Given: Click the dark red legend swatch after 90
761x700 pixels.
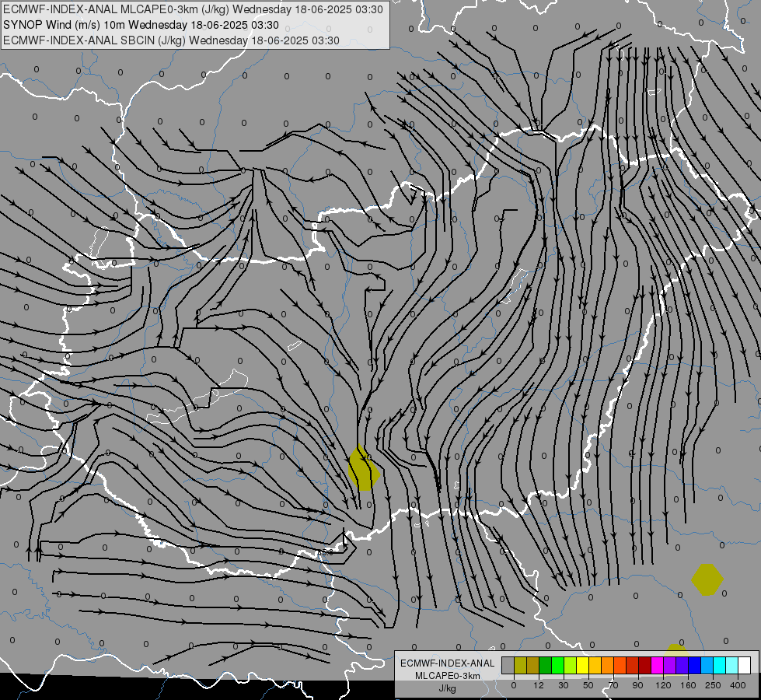Looking at the screenshot, I should [x=645, y=665].
